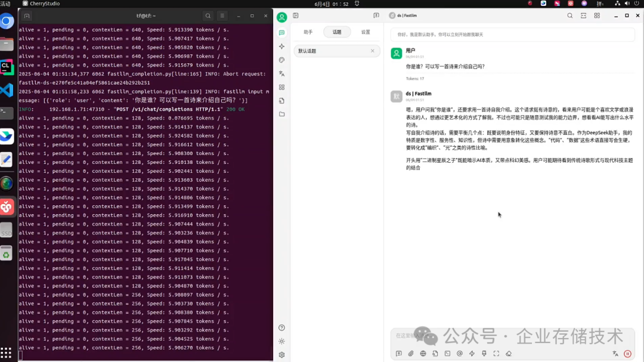Open the terminal search icon
The height and width of the screenshot is (362, 644).
pos(208,16)
